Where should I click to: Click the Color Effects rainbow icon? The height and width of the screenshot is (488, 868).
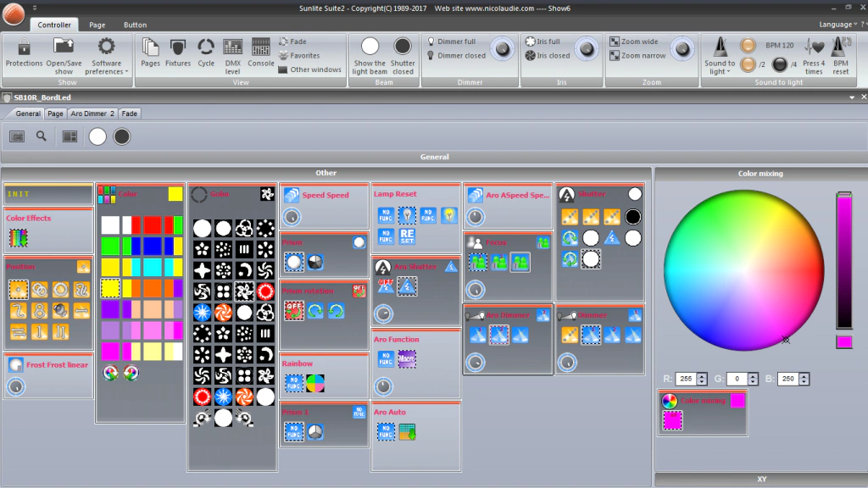coord(19,238)
